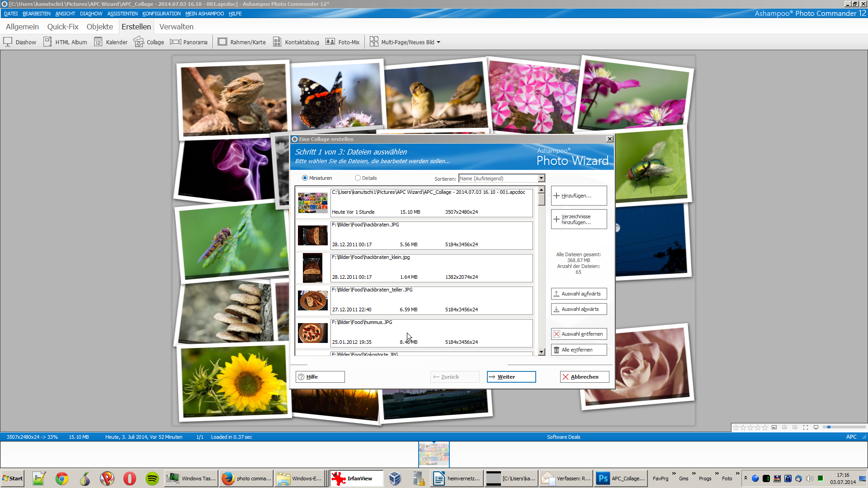Viewport: 868px width, 488px height.
Task: Switch to Firefox photo comma... window
Action: tap(246, 479)
